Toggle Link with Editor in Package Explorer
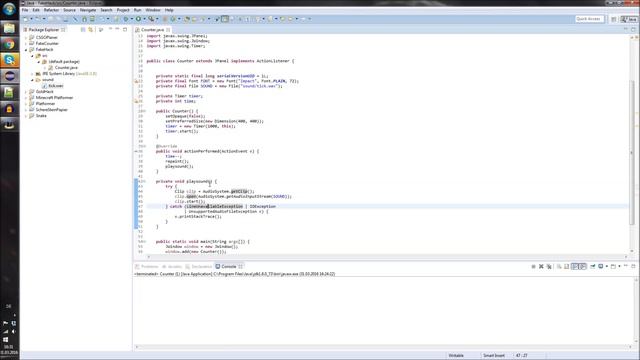 click(x=91, y=30)
